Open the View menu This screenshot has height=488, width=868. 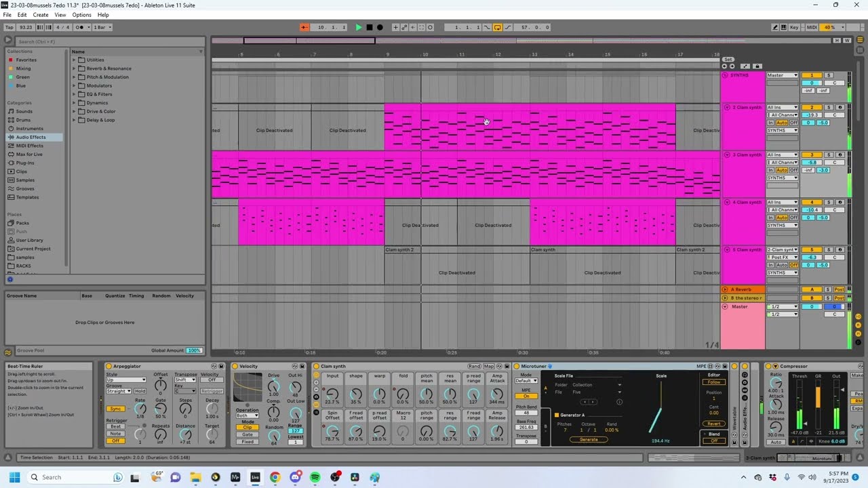60,15
